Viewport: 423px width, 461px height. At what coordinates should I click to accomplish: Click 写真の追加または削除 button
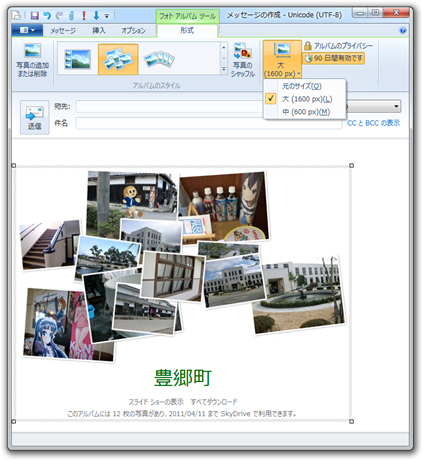(x=32, y=61)
